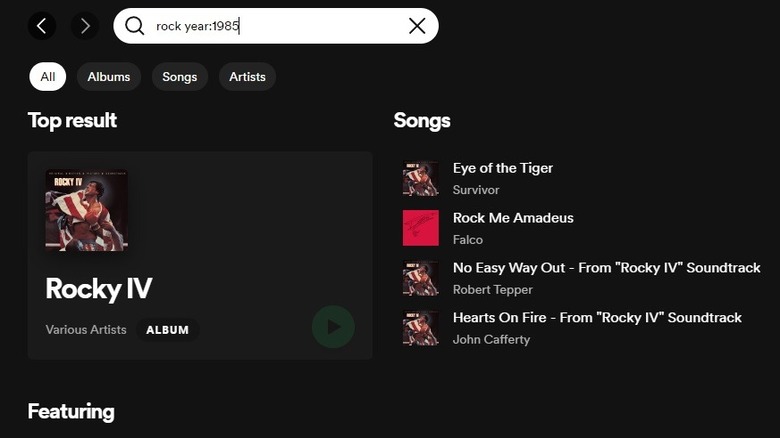Screen dimensions: 780x438
Task: Go back with the left arrow button
Action: pyautogui.click(x=41, y=26)
